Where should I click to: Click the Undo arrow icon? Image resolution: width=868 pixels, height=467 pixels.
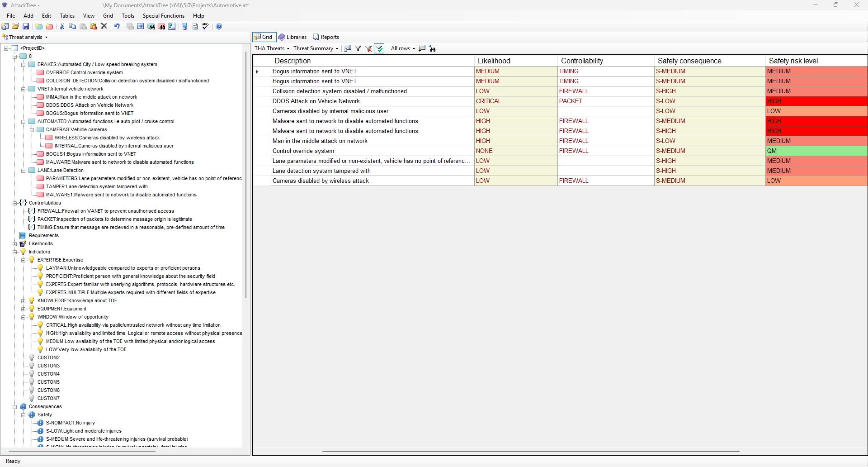point(117,27)
